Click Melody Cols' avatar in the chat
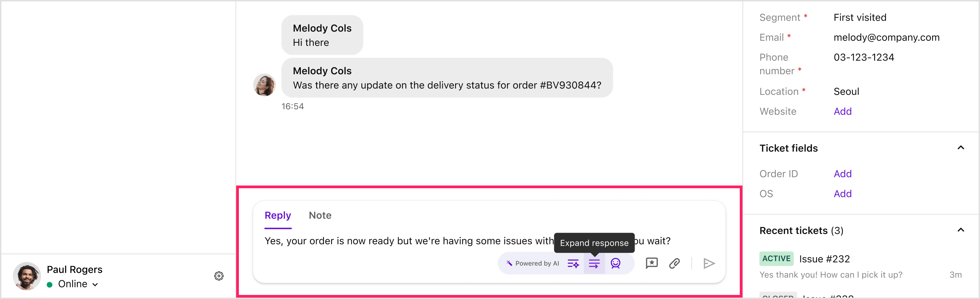The height and width of the screenshot is (299, 980). (x=264, y=85)
